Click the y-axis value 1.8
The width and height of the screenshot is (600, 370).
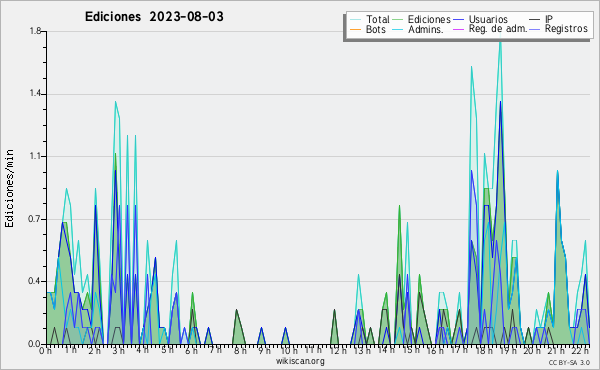click(35, 31)
